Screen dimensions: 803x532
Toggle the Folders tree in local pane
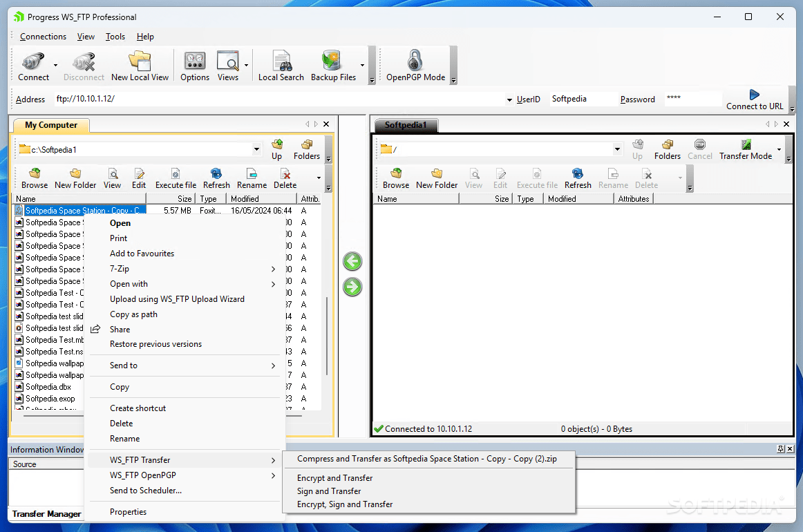click(306, 149)
